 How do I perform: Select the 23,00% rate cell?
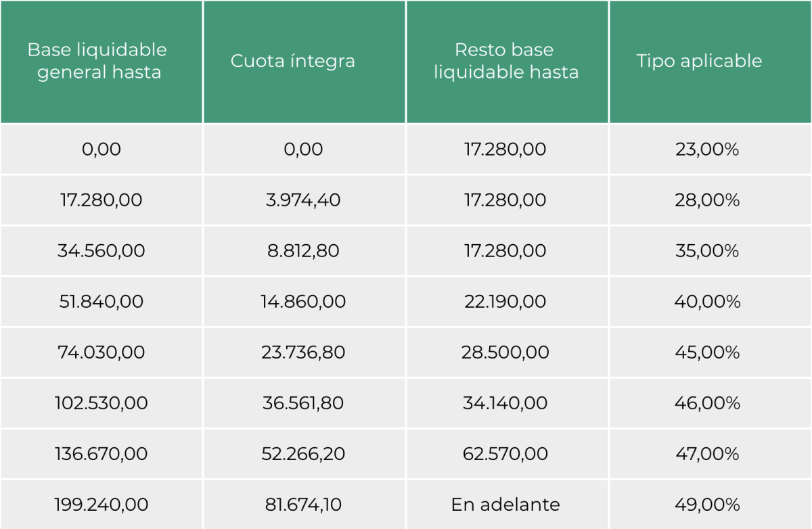[x=710, y=149]
